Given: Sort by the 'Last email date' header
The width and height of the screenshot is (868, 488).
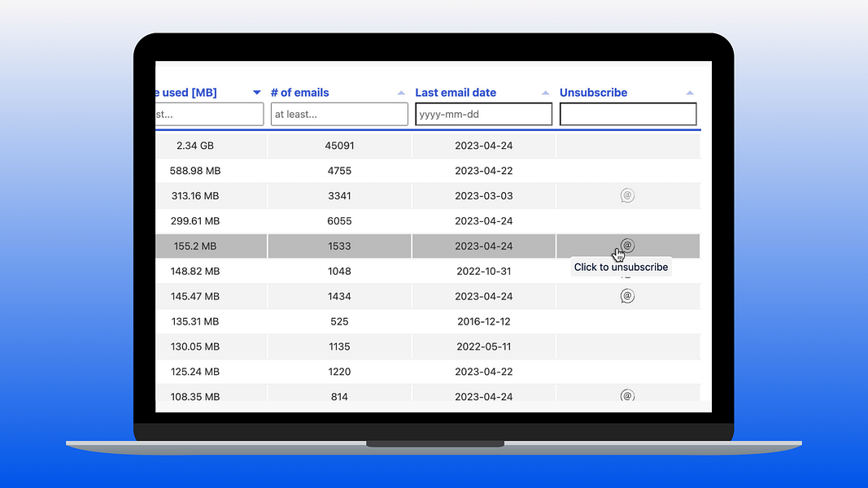Looking at the screenshot, I should point(455,92).
